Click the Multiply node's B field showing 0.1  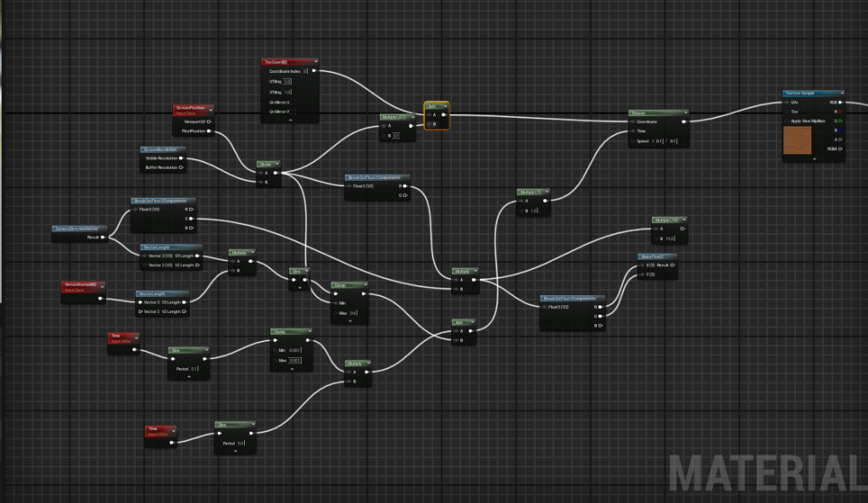(397, 136)
